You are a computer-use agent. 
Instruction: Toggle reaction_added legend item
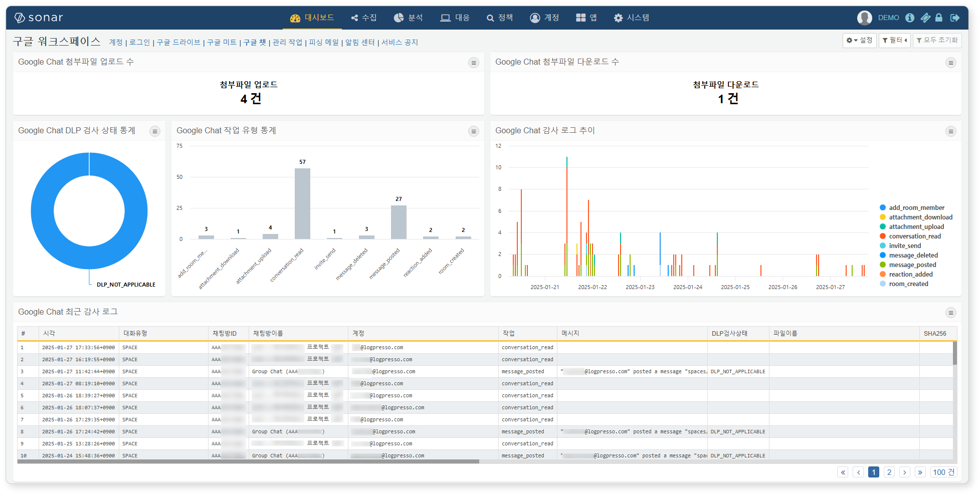pos(906,275)
